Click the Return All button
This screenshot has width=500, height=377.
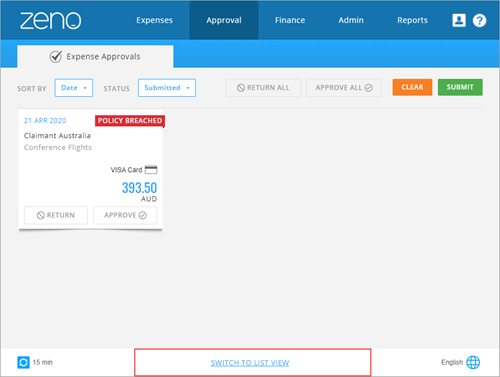[263, 88]
